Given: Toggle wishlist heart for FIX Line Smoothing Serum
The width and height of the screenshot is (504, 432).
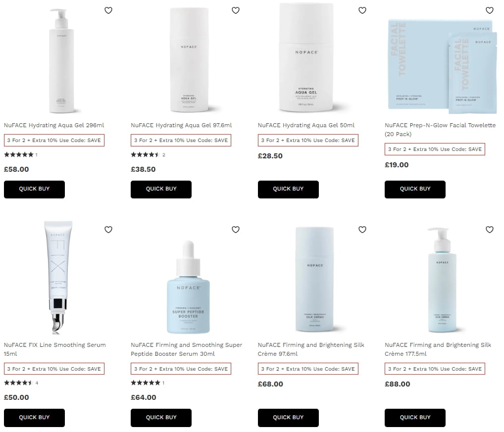Looking at the screenshot, I should point(108,229).
